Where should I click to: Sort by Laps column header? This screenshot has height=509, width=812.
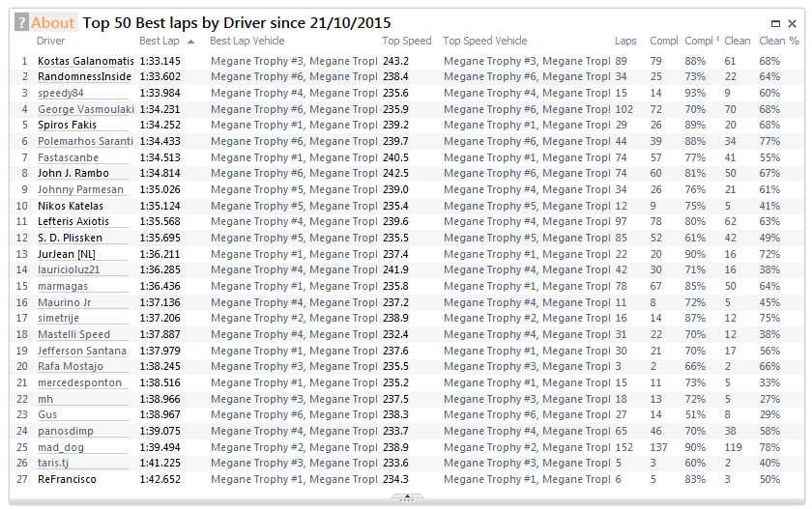click(625, 41)
